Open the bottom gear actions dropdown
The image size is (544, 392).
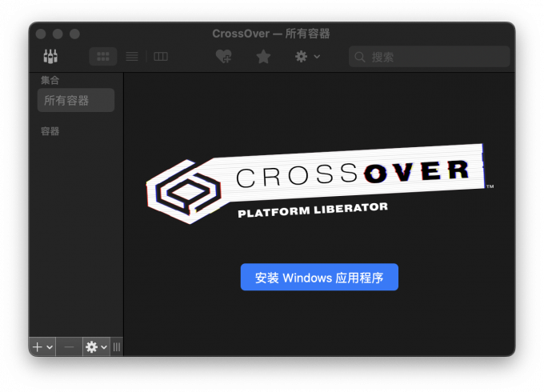pyautogui.click(x=97, y=347)
